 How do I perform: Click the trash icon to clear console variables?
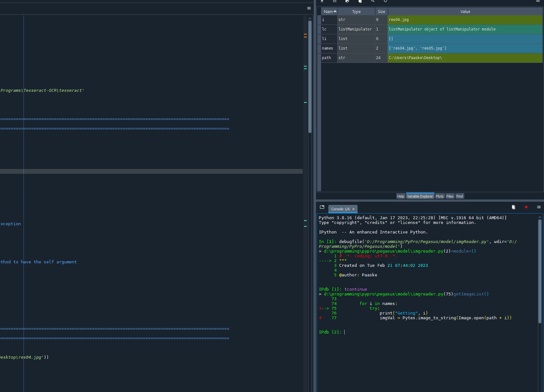point(513,207)
